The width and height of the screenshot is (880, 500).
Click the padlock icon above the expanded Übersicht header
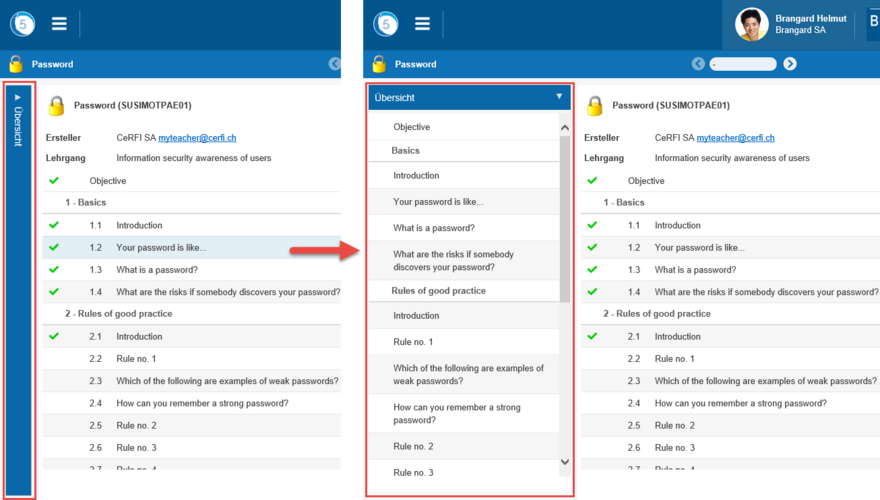[x=379, y=64]
